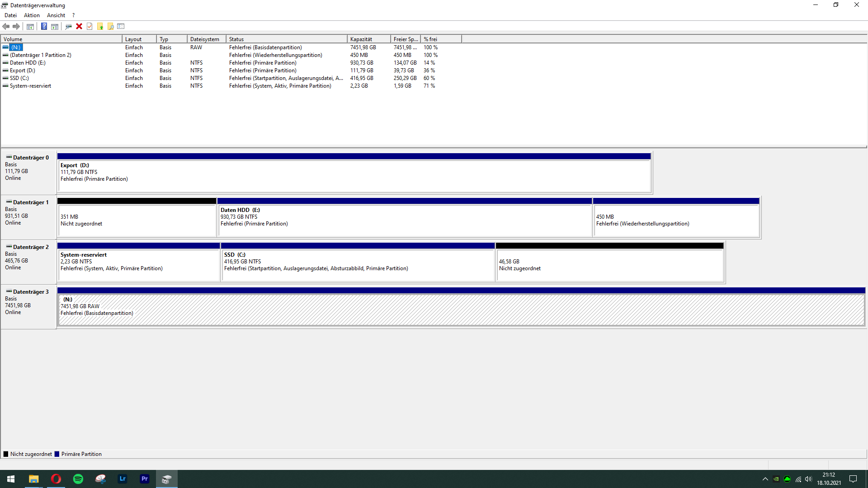This screenshot has width=868, height=488.
Task: Show or hide the console tree icon
Action: point(30,26)
